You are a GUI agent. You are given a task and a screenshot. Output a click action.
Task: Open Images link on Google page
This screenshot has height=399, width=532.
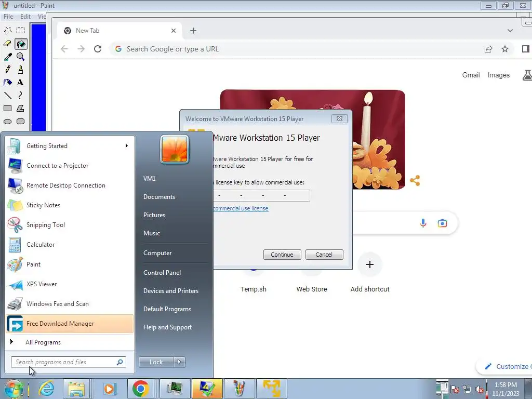click(x=498, y=75)
